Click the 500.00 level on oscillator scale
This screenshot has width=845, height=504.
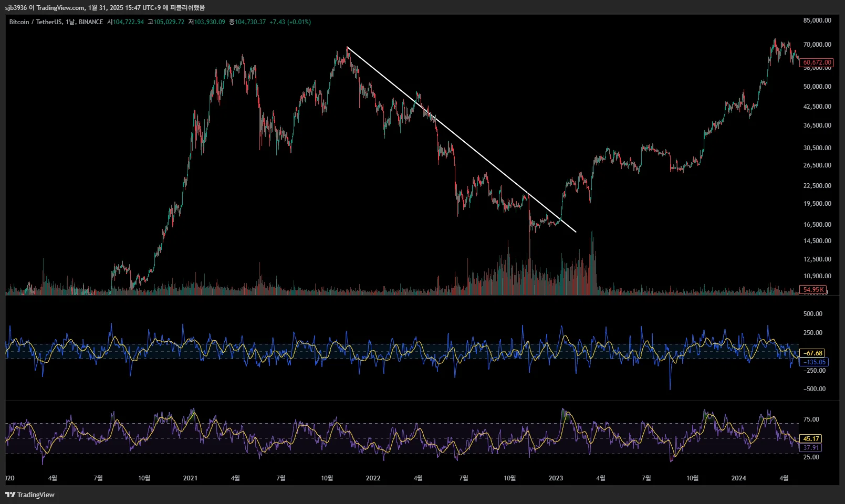[x=813, y=314]
